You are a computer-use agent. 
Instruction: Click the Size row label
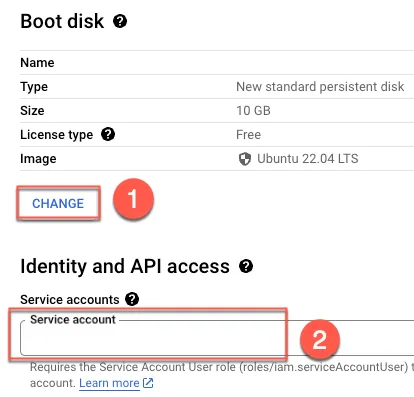pos(32,111)
